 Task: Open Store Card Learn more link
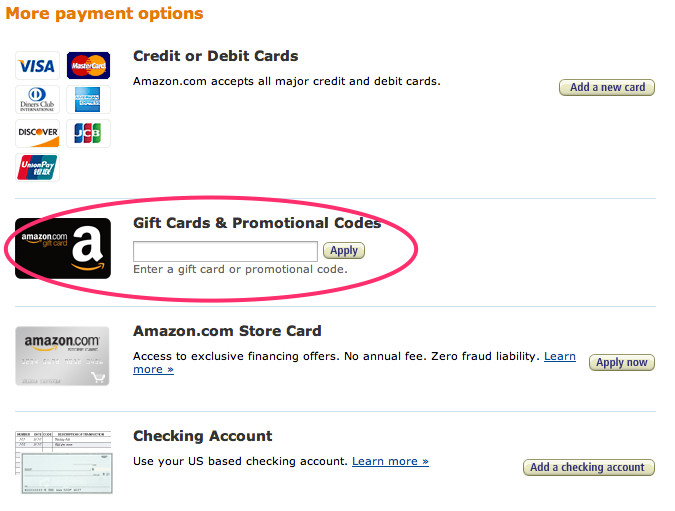(x=559, y=357)
